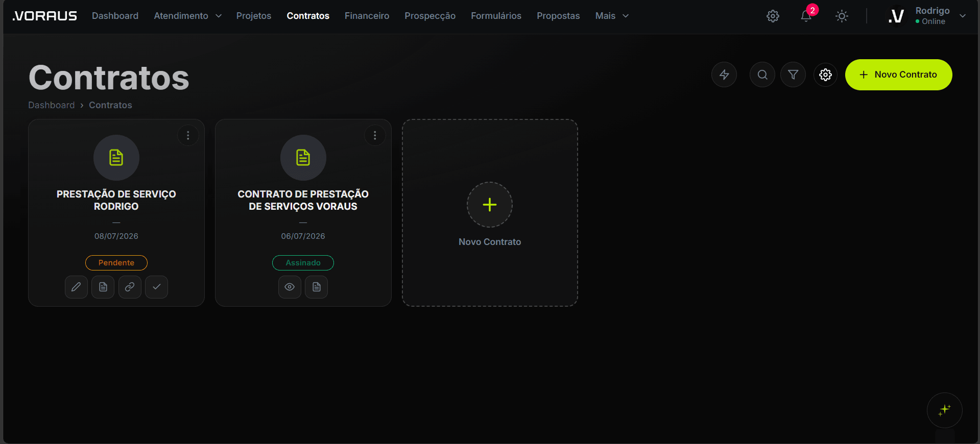
Task: Click the document icon atop the Rodrigo contract card
Action: (116, 158)
